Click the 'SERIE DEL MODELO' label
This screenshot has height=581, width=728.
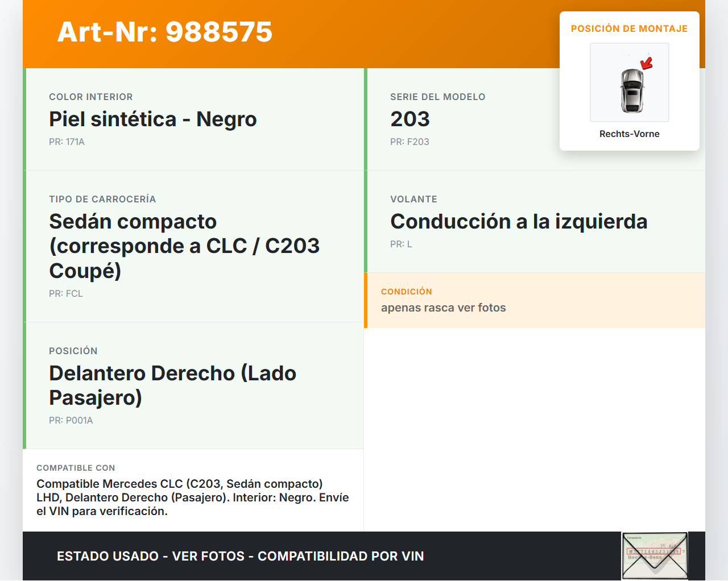[x=438, y=97]
